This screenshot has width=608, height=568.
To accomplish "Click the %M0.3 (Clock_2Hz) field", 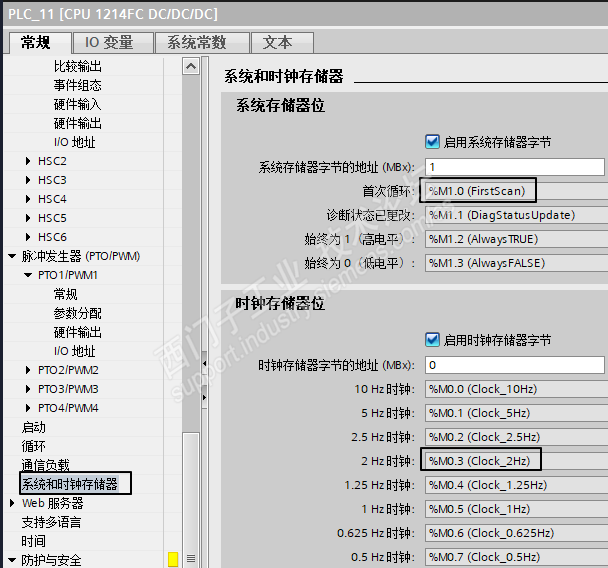I will pos(516,461).
